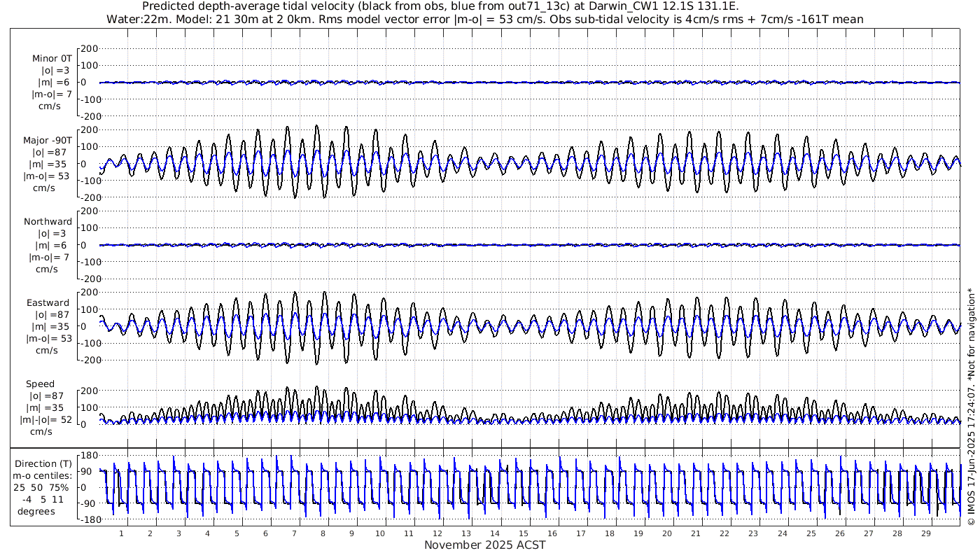Click the day '8' x-axis tick label
The height and width of the screenshot is (560, 980).
pos(323,533)
